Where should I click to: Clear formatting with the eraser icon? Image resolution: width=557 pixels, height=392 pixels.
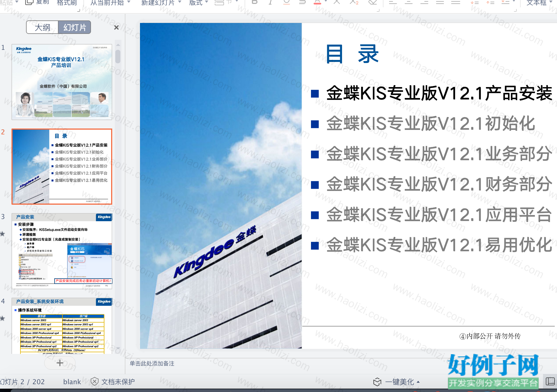372,2
